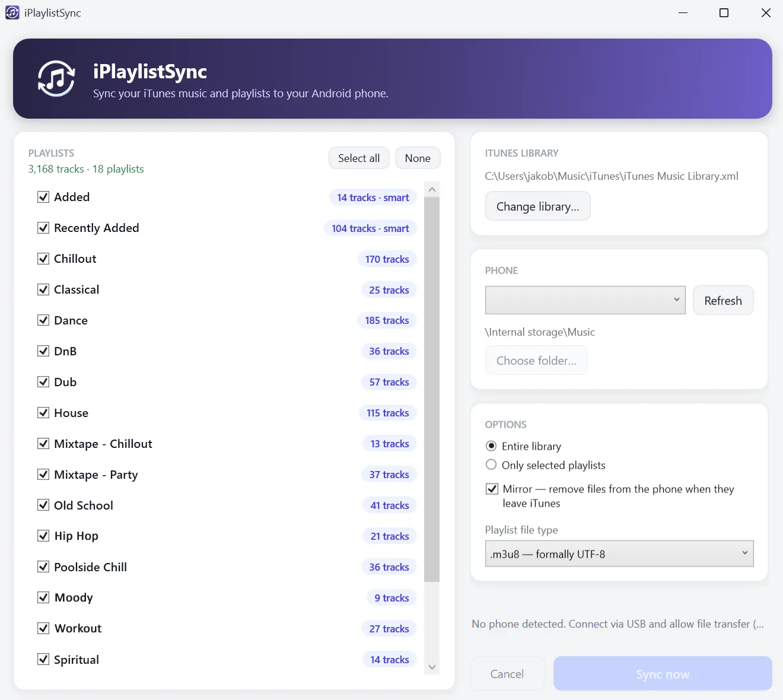Click the playlist list scrollbar thumb
The width and height of the screenshot is (783, 700).
point(432,389)
